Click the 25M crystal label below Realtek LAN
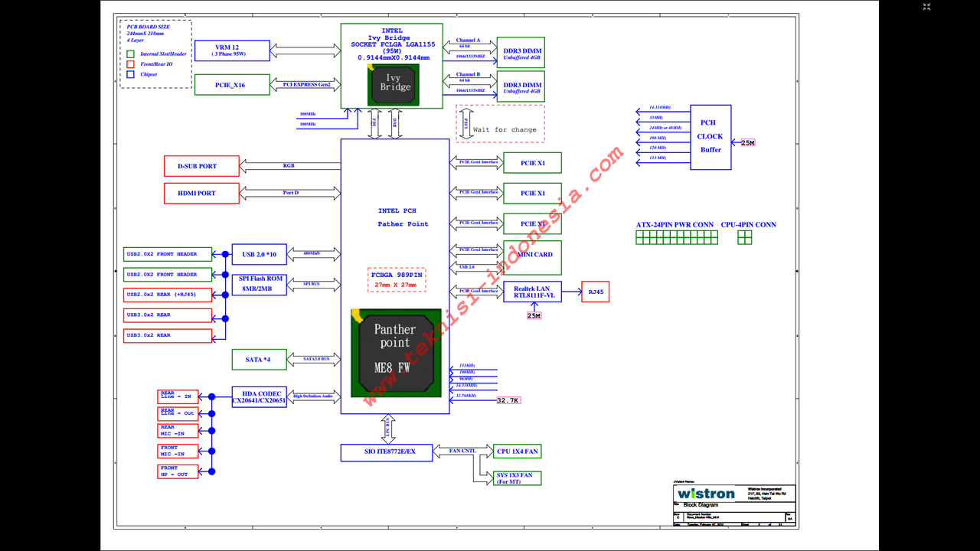Screen dimensions: 980x551 pos(534,315)
